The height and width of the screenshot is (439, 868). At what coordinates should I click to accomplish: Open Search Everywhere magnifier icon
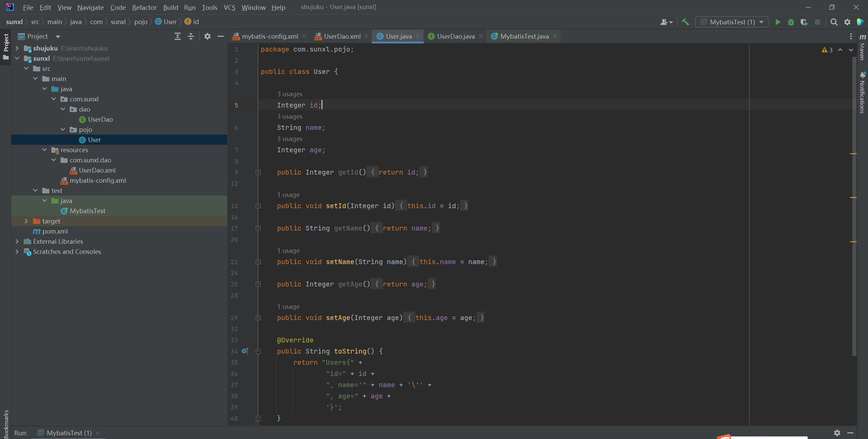pos(834,22)
